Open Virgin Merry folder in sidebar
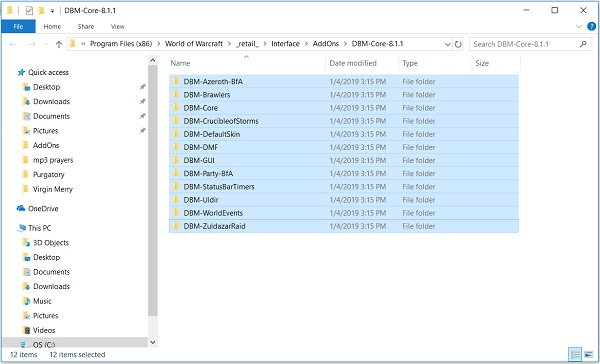Image resolution: width=600 pixels, height=364 pixels. point(52,189)
